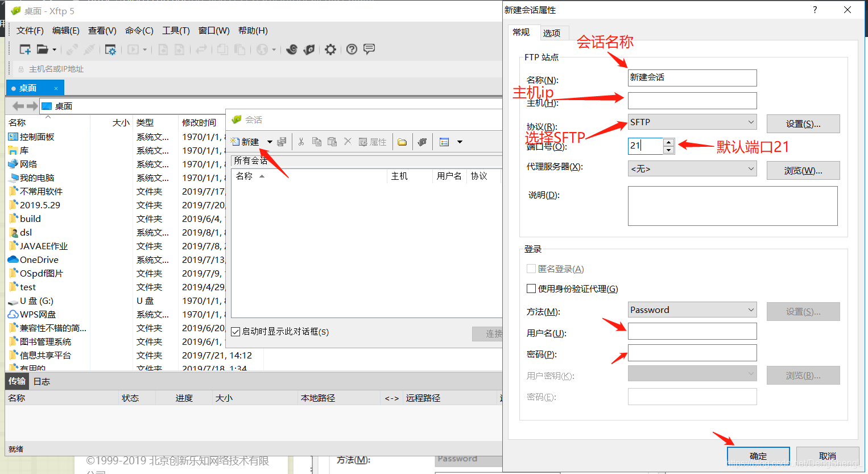The image size is (868, 474).
Task: Click the Xmanager-style icon next to Xshell
Action: (x=309, y=50)
